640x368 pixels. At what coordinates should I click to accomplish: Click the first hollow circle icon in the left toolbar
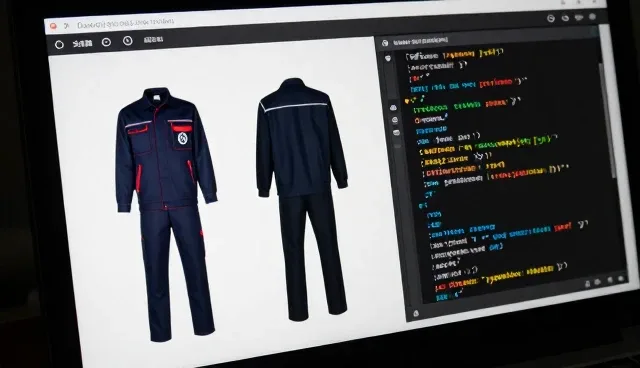pos(59,44)
